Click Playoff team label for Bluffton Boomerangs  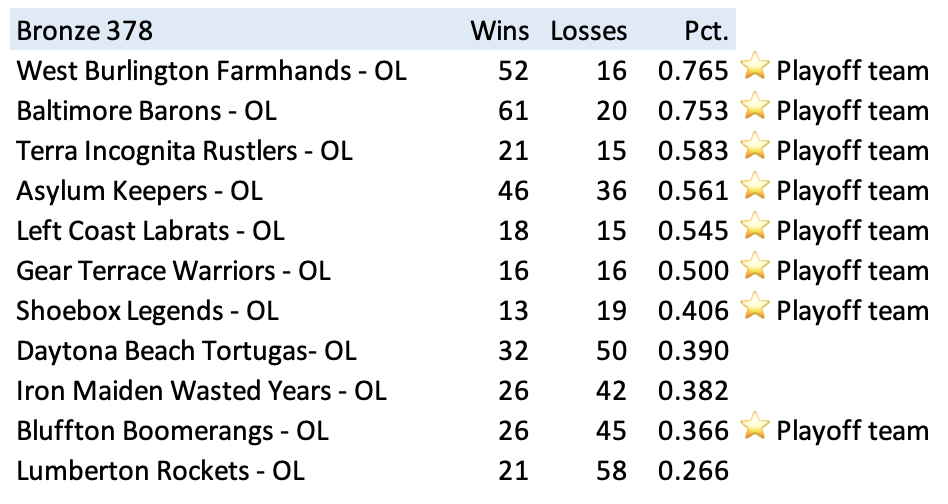[x=852, y=431]
